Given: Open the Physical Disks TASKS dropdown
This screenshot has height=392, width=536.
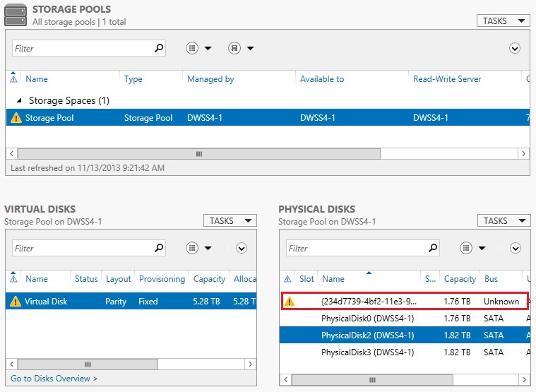Looking at the screenshot, I should coord(504,221).
